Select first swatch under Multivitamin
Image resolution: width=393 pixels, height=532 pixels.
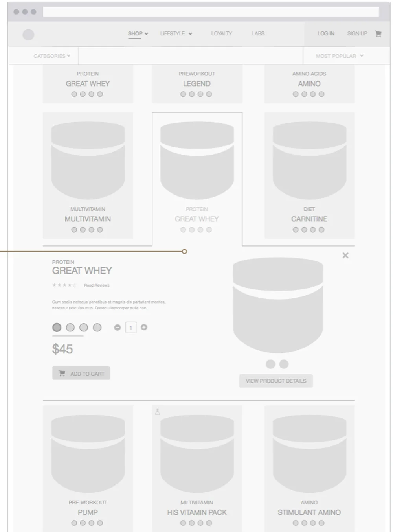[74, 230]
